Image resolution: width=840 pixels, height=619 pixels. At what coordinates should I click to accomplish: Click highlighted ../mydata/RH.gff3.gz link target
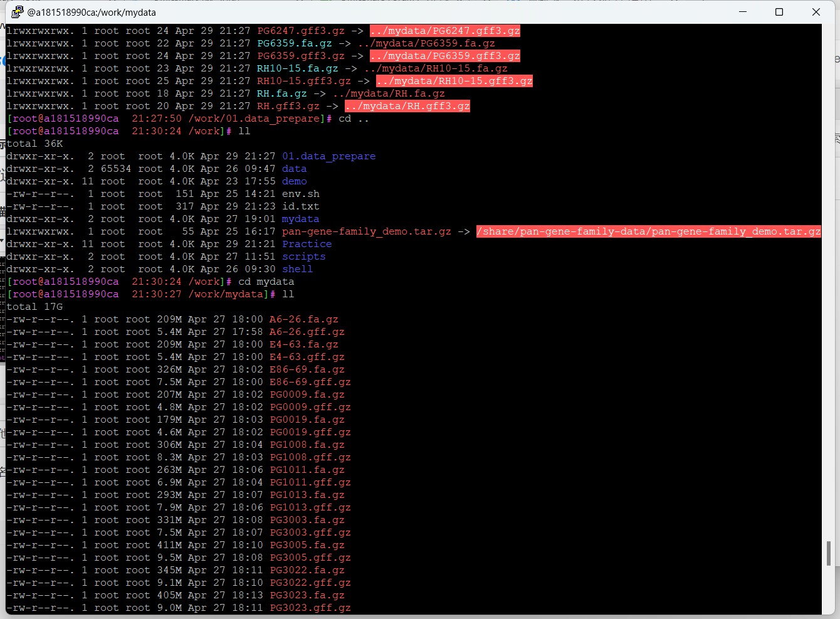[407, 106]
